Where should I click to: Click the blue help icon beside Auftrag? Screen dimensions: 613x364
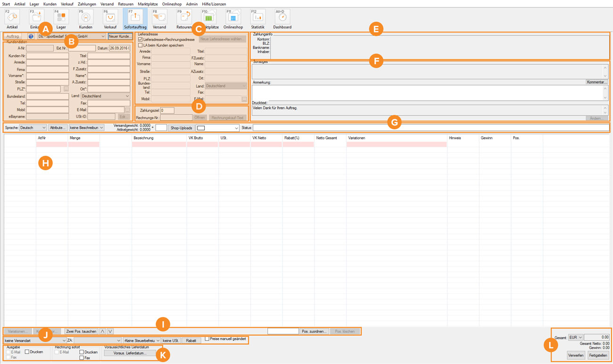[x=31, y=36]
